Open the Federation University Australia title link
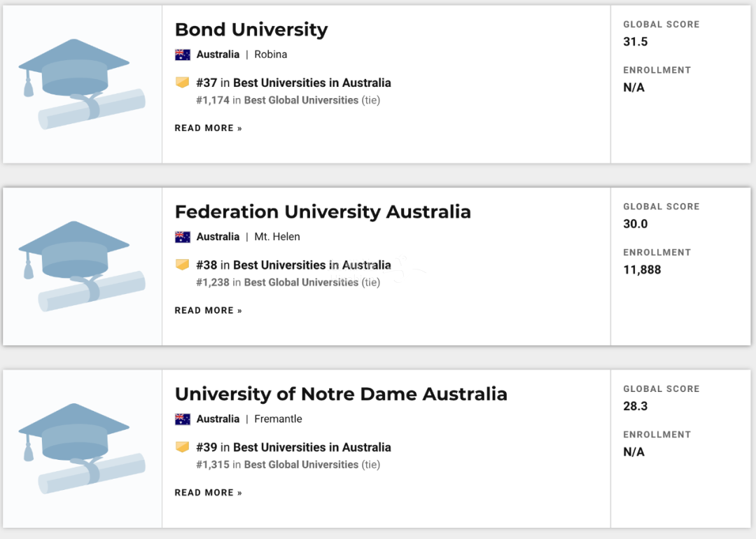The width and height of the screenshot is (756, 539). [x=323, y=211]
